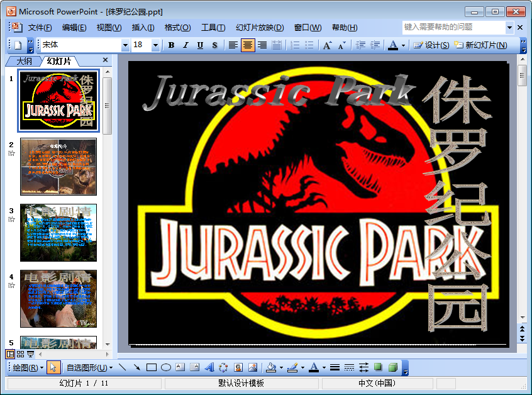Switch to Normal view icon
The width and height of the screenshot is (532, 395).
pyautogui.click(x=10, y=354)
